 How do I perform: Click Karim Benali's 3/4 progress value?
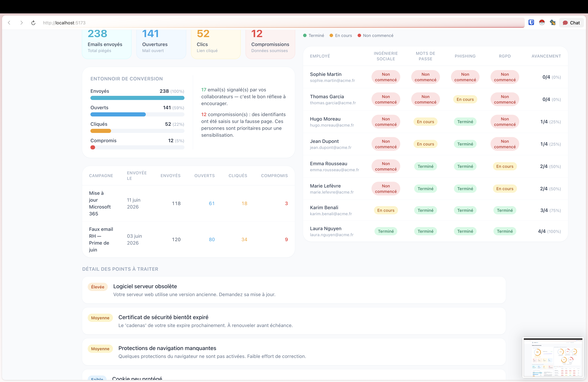pos(544,210)
